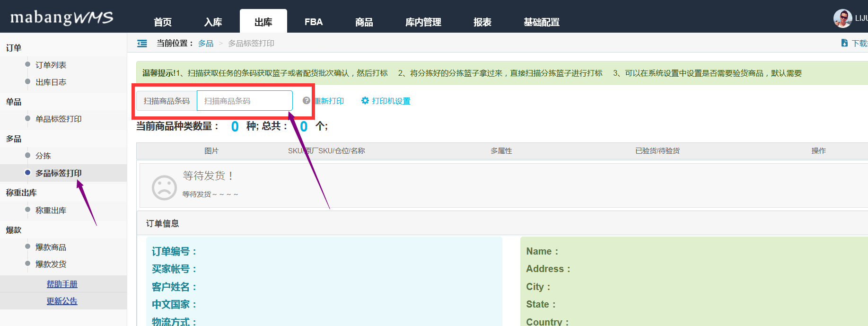The width and height of the screenshot is (868, 326).
Task: Click the 已验货/待验货 column header
Action: pyautogui.click(x=658, y=150)
